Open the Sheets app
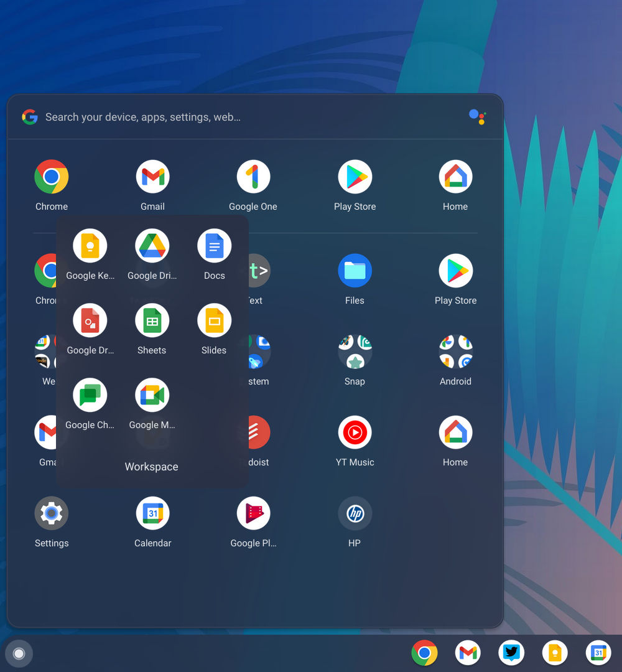622x672 pixels. pos(152,321)
